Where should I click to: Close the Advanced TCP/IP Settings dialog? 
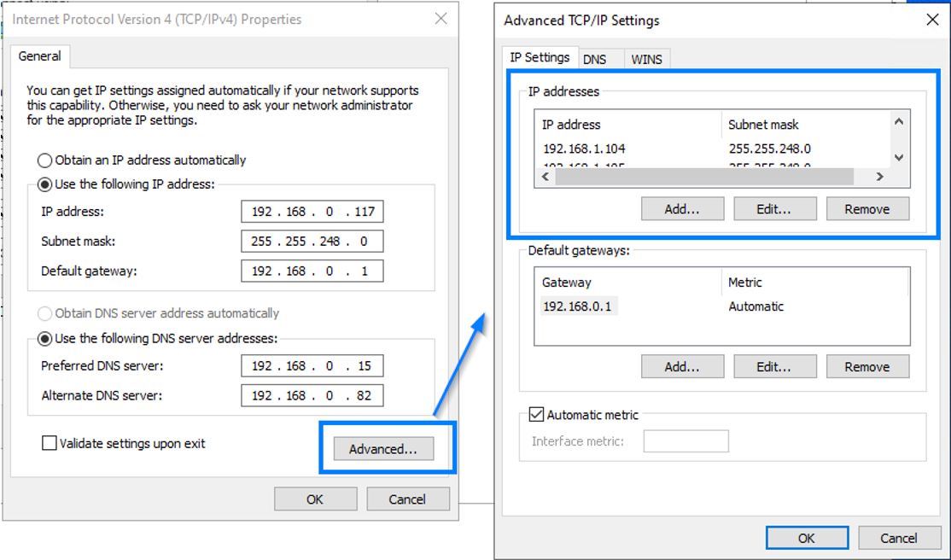pyautogui.click(x=933, y=20)
